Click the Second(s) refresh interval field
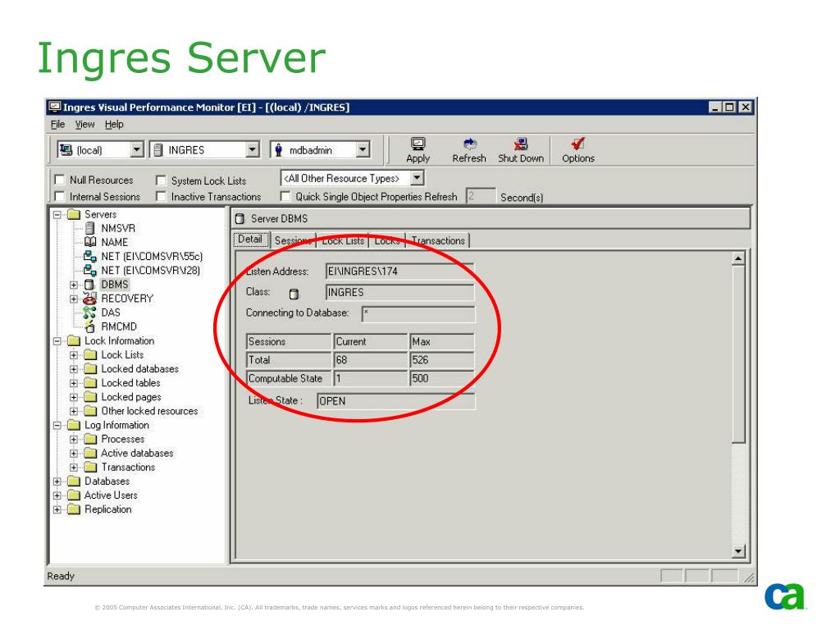This screenshot has height=630, width=840. pyautogui.click(x=480, y=196)
